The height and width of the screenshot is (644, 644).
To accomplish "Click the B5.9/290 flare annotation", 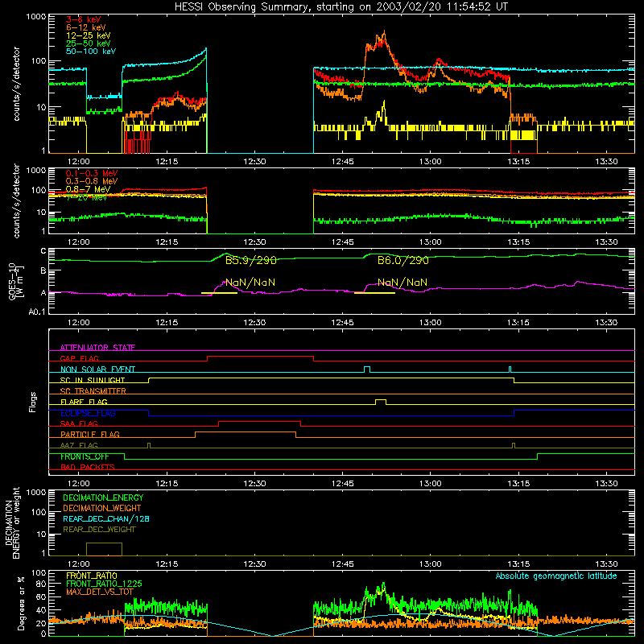I will pyautogui.click(x=250, y=260).
